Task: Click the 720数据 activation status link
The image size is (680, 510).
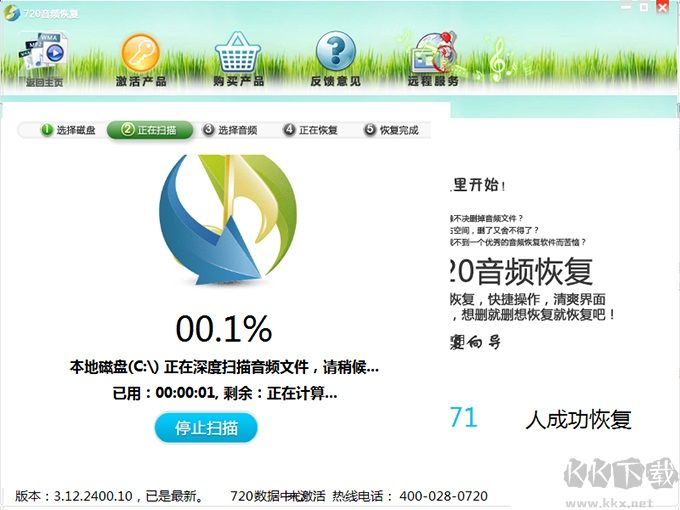Action: (x=277, y=495)
